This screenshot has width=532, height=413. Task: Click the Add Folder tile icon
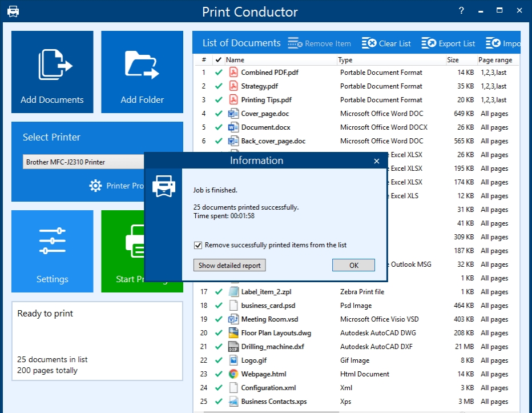pyautogui.click(x=142, y=65)
